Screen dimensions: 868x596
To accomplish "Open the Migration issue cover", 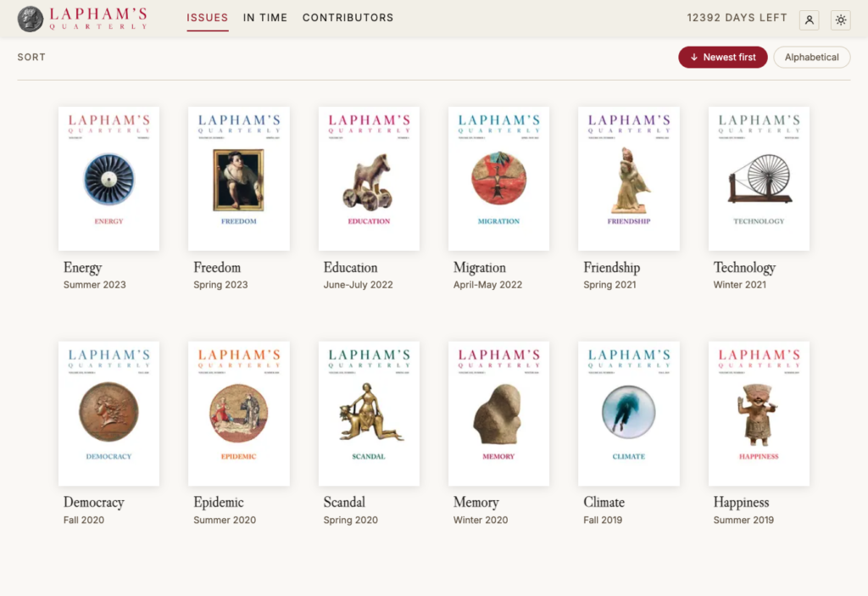I will click(x=498, y=179).
